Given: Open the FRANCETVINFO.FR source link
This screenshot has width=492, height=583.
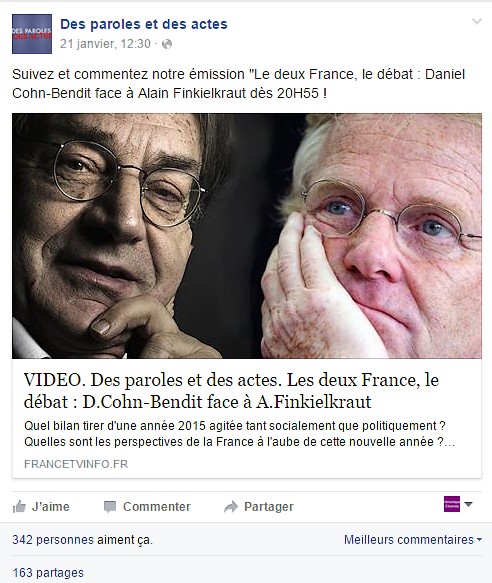Looking at the screenshot, I should 76,464.
